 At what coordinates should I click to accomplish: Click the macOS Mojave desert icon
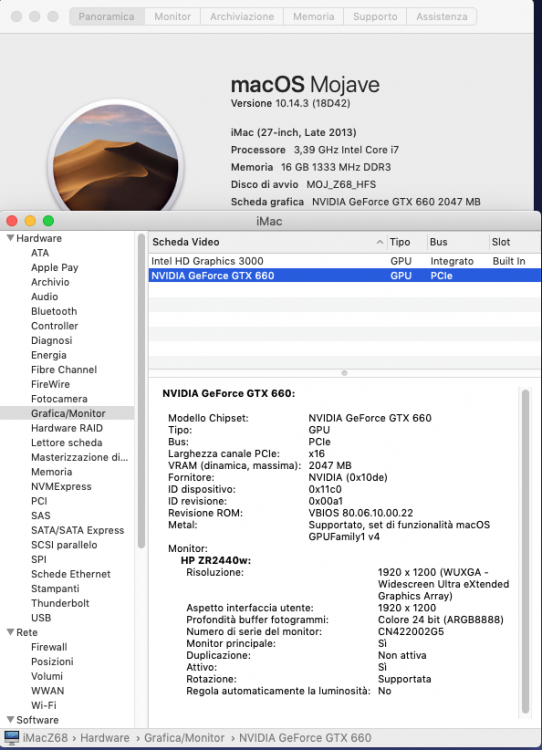pos(115,158)
